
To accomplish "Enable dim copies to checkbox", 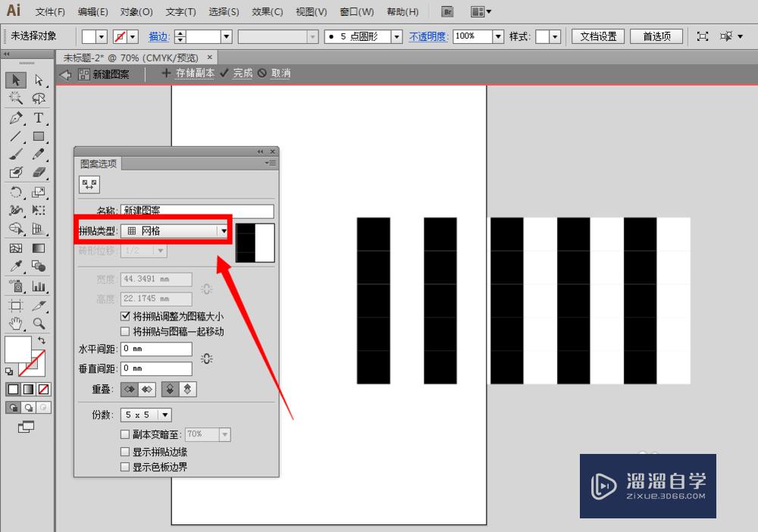I will pos(125,434).
